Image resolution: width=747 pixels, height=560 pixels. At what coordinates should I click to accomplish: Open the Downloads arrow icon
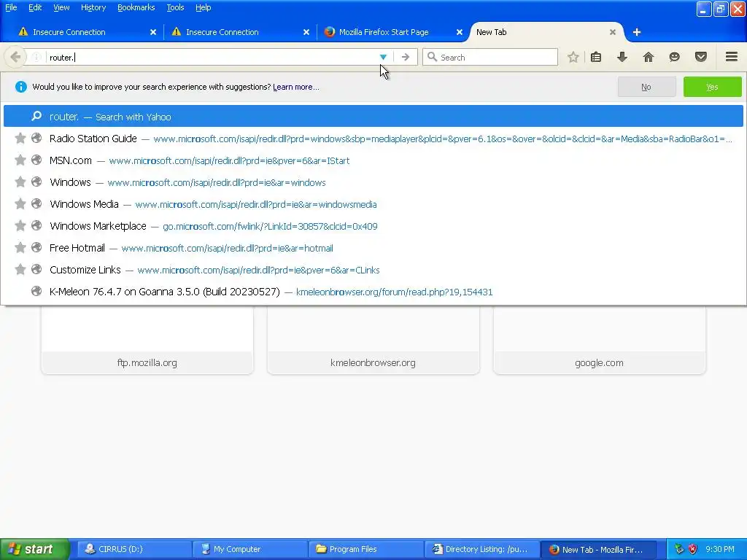622,57
